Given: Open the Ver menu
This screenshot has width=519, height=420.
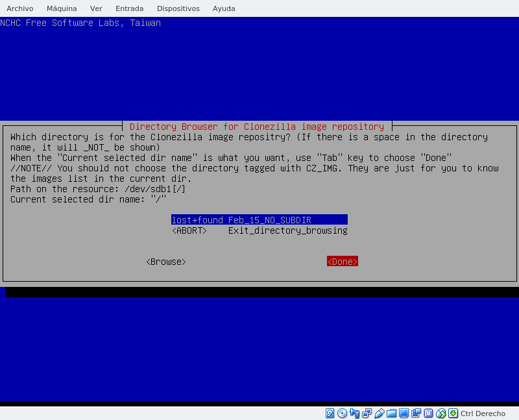Looking at the screenshot, I should click(x=96, y=8).
